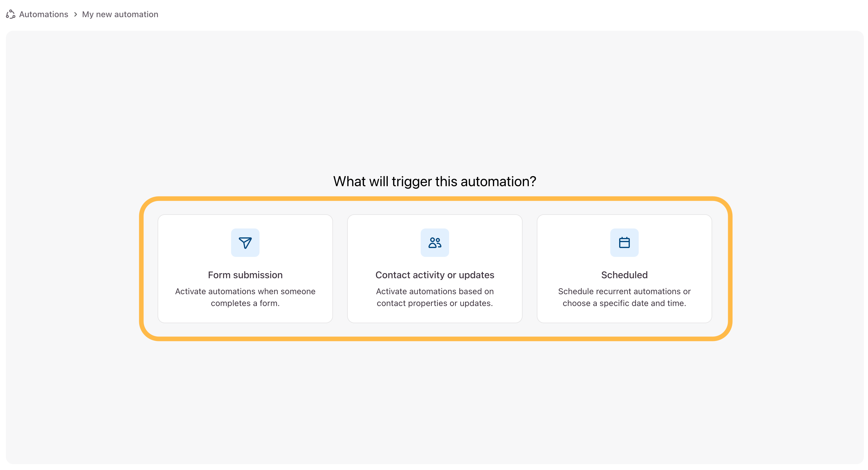The width and height of the screenshot is (868, 470).
Task: Click the breadcrumb chevron separator
Action: [76, 14]
